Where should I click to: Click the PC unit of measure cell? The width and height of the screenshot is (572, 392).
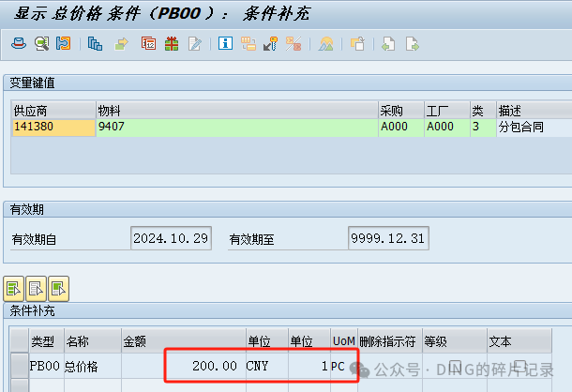343,366
